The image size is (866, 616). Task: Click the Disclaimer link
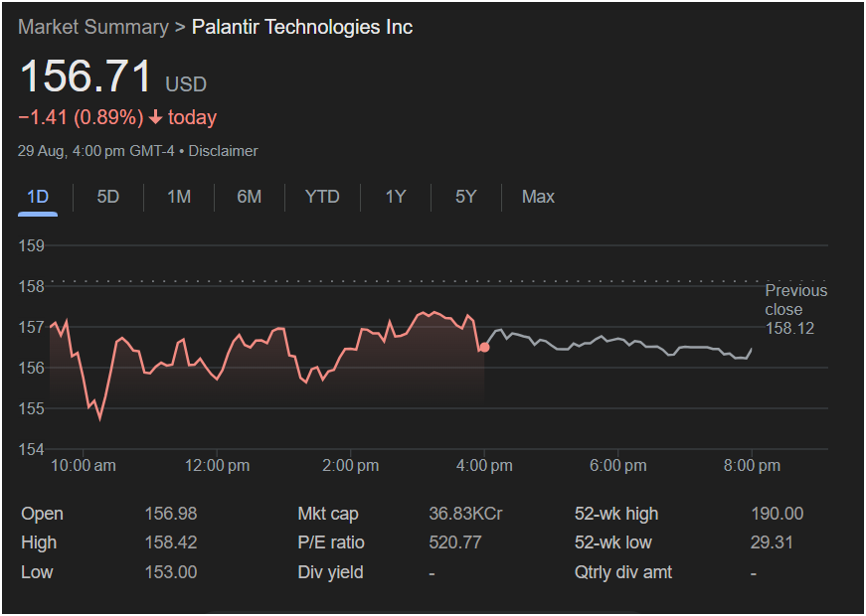pyautogui.click(x=223, y=151)
